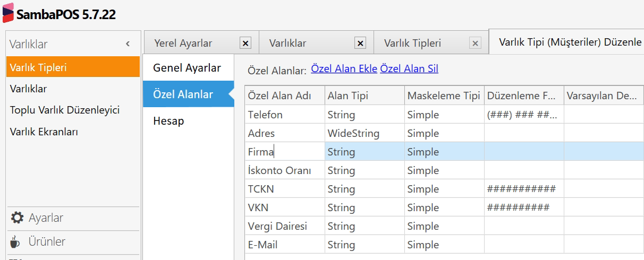Open Toplu Varlık Düzenleyici in sidebar

tap(65, 110)
